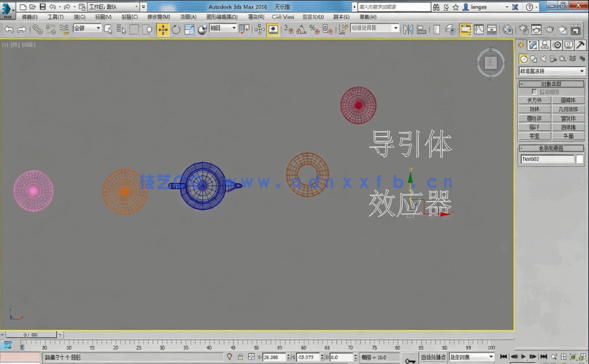Viewport: 589px width, 364px height.
Task: Click the 几何球体 GeoSphere button
Action: [x=568, y=109]
